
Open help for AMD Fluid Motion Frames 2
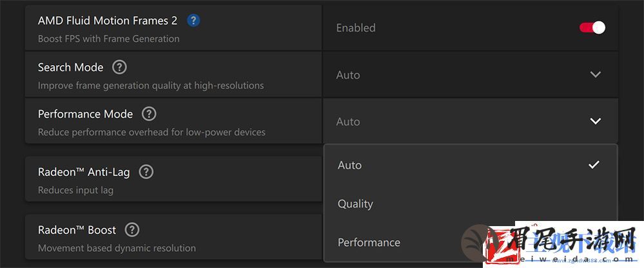pos(193,21)
